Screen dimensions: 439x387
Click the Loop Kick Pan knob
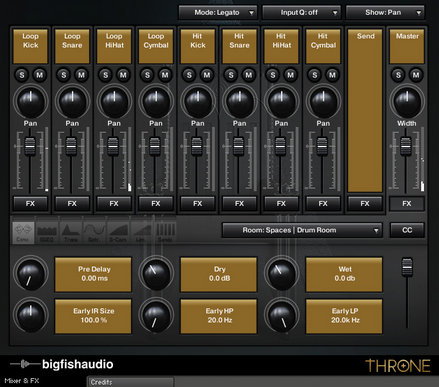[31, 102]
